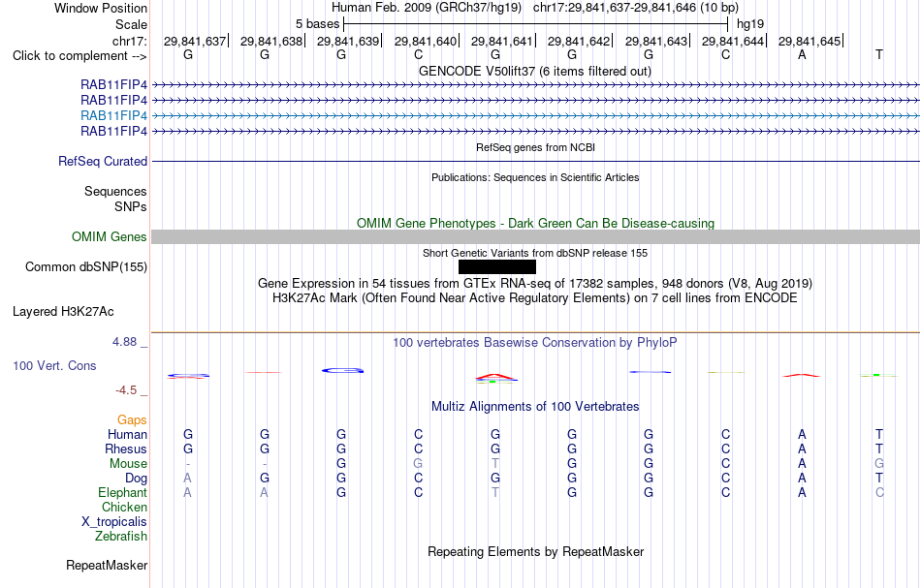
Task: Click position label 29,841,639
Action: tap(348, 41)
